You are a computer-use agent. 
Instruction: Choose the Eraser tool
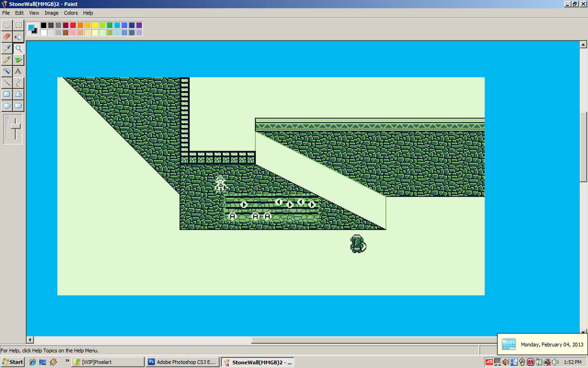[7, 37]
